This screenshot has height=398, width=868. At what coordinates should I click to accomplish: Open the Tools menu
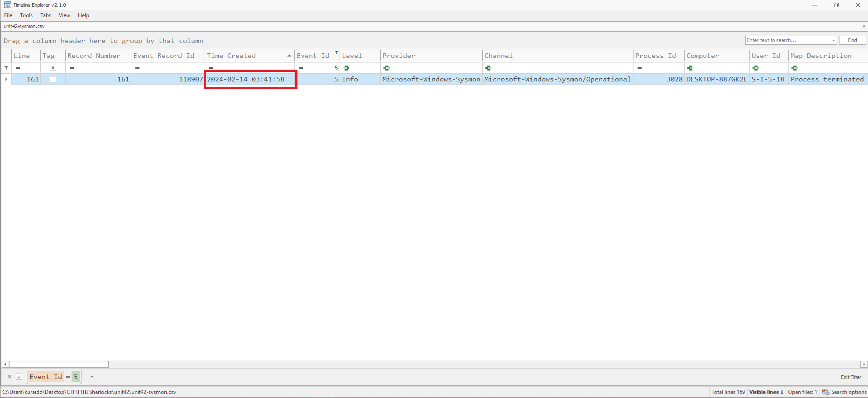26,15
